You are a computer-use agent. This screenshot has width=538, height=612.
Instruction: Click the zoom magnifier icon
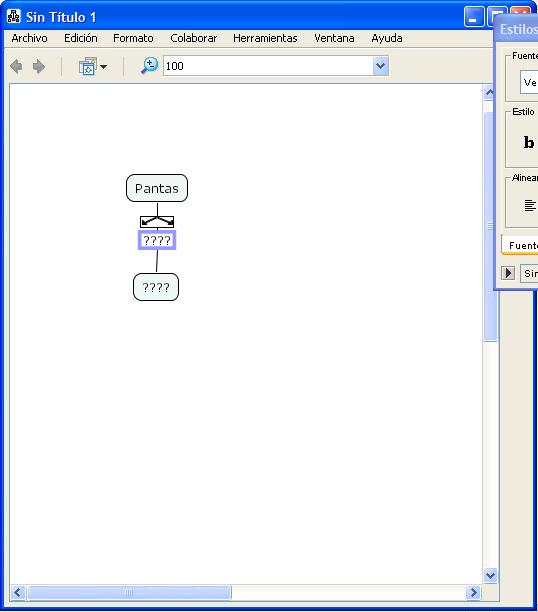coord(150,66)
